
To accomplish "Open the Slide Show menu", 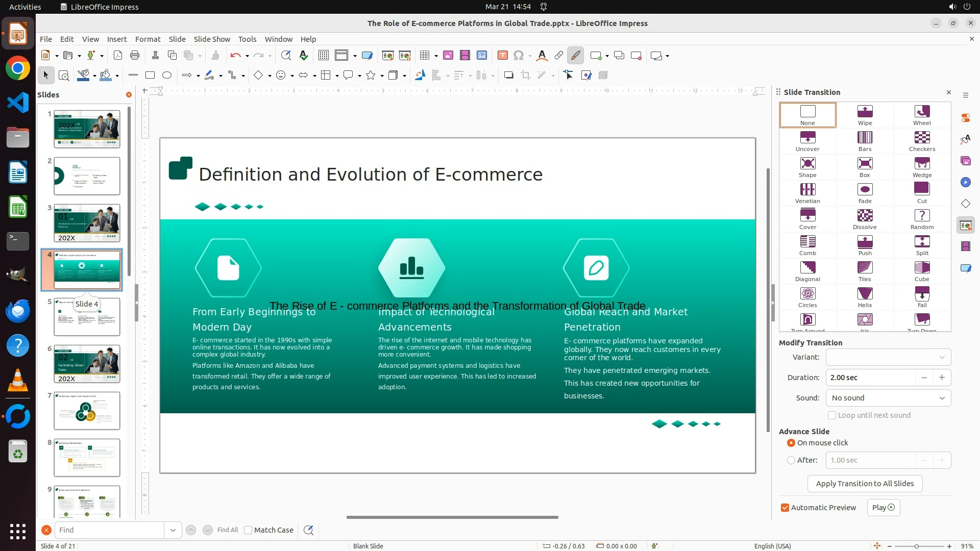I will tap(212, 39).
